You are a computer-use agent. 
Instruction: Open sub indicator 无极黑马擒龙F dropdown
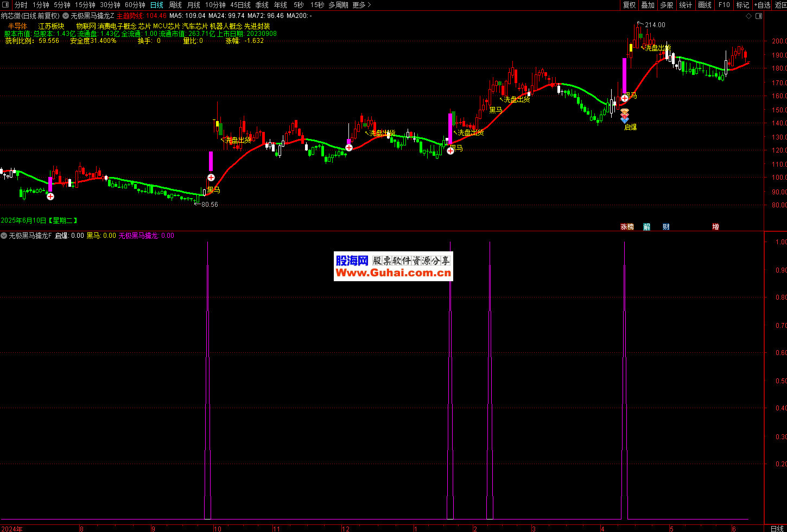click(4, 236)
